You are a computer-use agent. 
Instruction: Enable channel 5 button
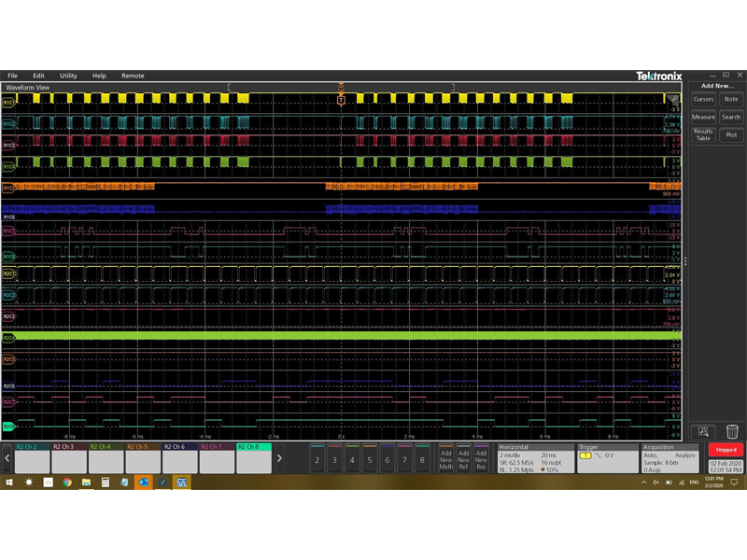[369, 458]
